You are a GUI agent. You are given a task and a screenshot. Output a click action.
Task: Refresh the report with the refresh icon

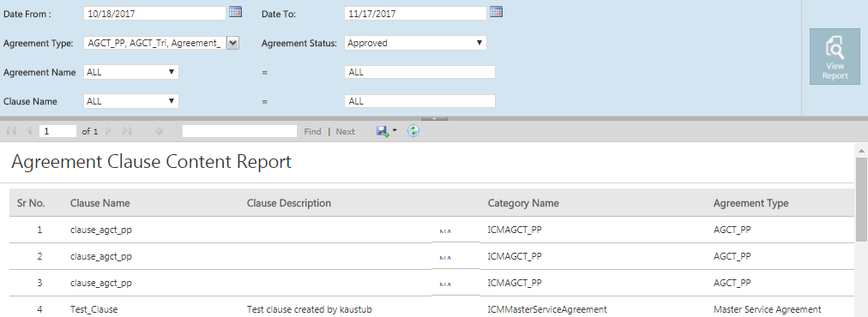point(413,131)
